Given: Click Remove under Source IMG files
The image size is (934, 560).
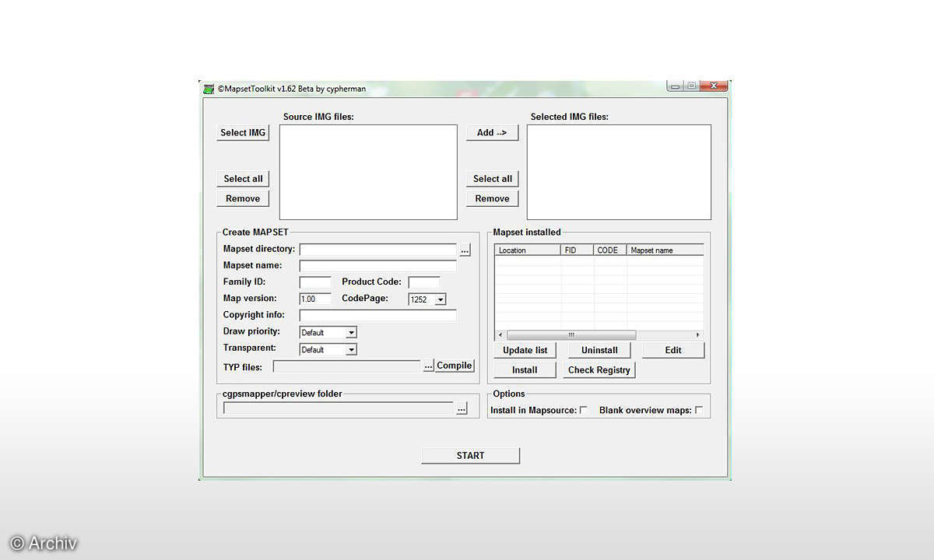Looking at the screenshot, I should pos(243,198).
